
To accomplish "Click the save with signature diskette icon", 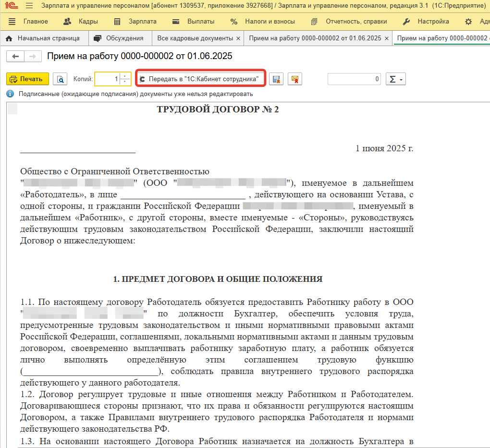I will (276, 79).
